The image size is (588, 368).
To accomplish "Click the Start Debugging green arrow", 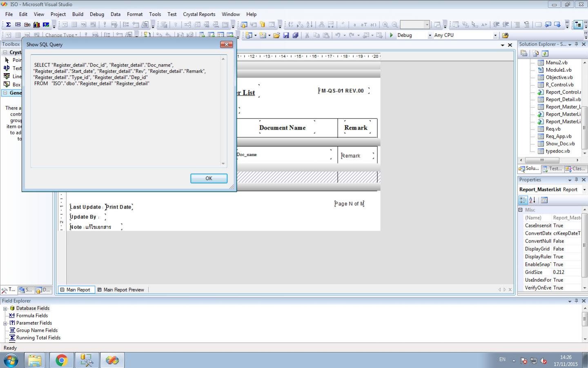I will tap(391, 35).
